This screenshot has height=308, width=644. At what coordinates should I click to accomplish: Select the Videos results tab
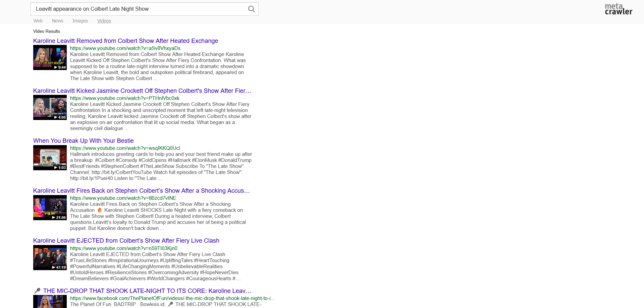coord(104,21)
